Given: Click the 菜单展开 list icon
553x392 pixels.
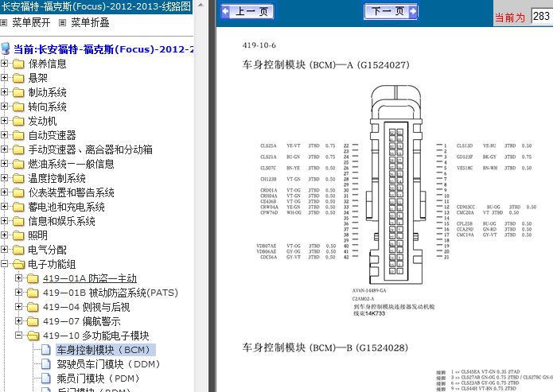Looking at the screenshot, I should [3, 23].
